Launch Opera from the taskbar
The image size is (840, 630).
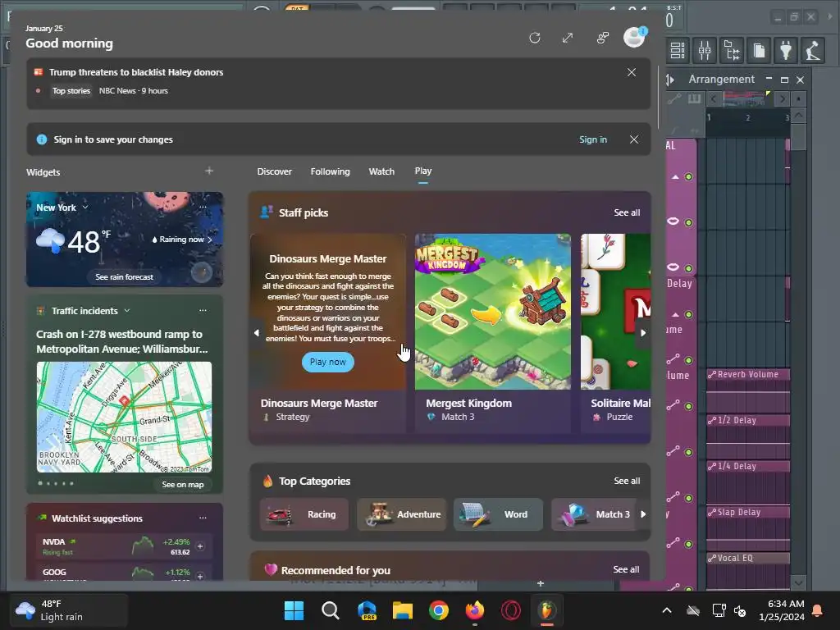point(510,610)
